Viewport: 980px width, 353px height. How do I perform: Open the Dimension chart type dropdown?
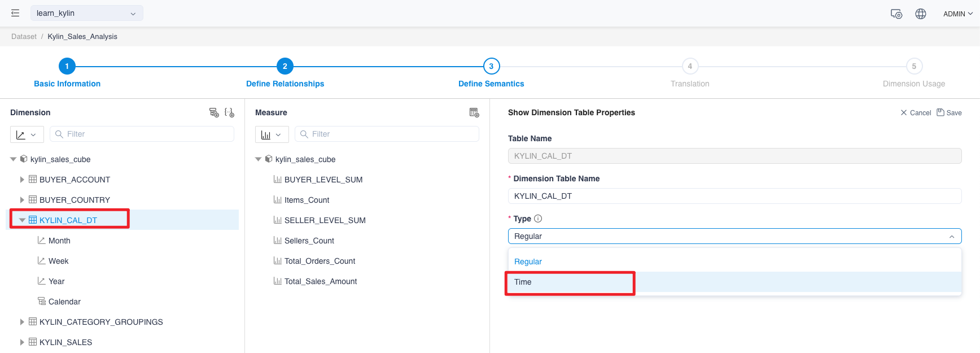pos(27,134)
